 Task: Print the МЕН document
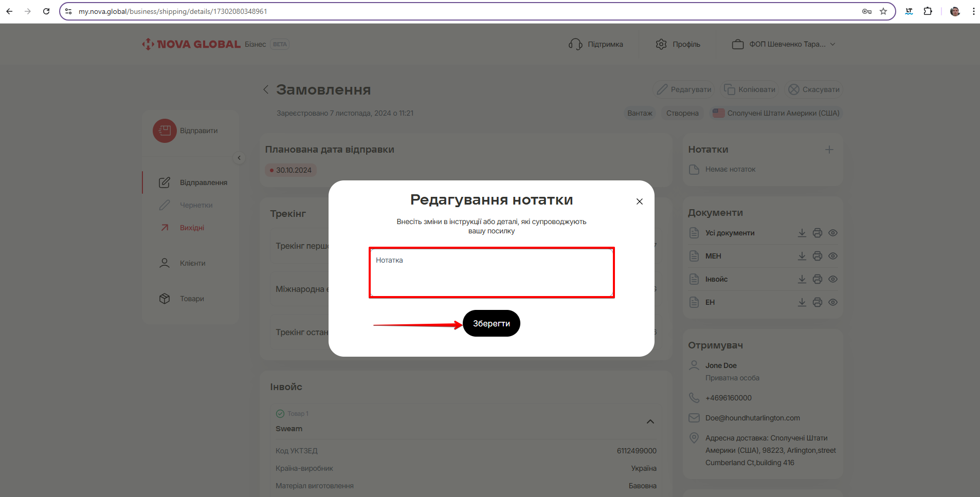[x=817, y=256]
